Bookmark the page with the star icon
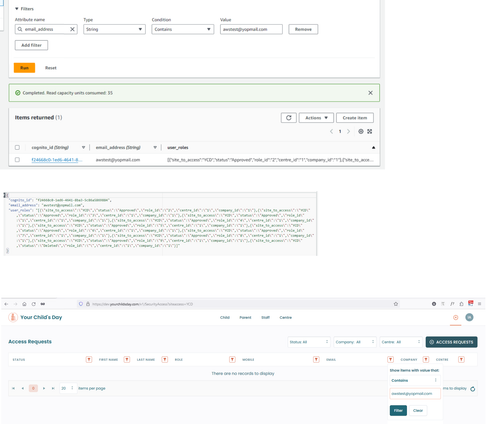 [396, 304]
